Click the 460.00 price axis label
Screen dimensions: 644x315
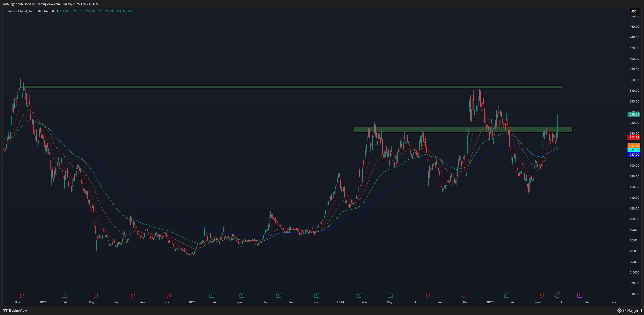coord(634,27)
